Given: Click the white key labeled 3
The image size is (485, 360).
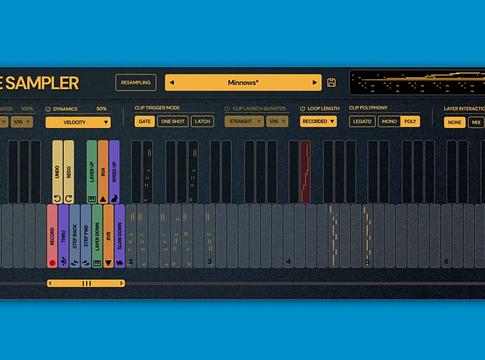Looking at the screenshot, I should pos(210,236).
